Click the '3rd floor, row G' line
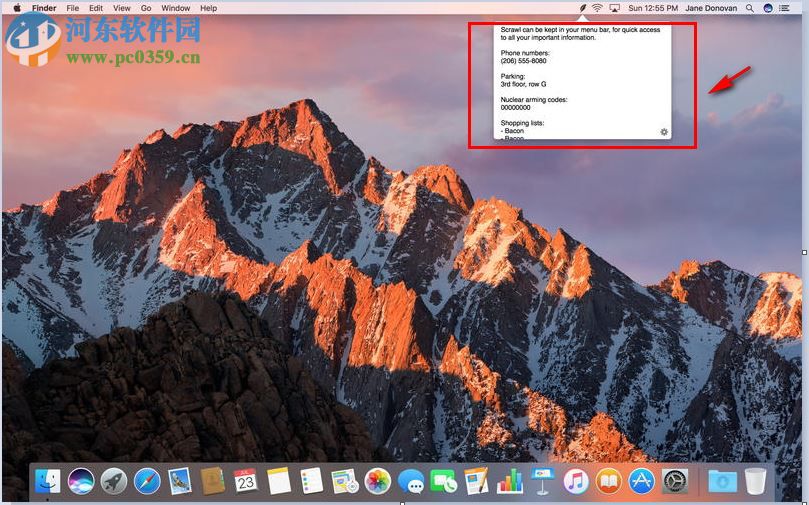Image resolution: width=809 pixels, height=505 pixels. 523,84
